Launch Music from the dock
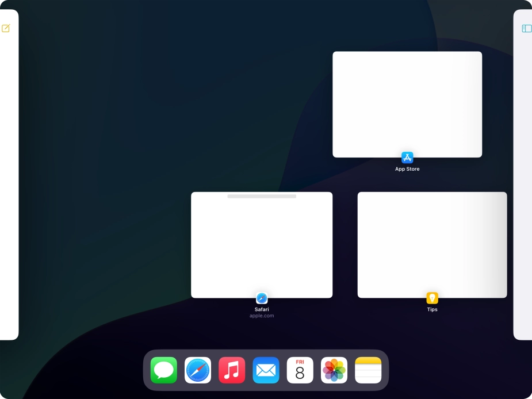 coord(232,370)
